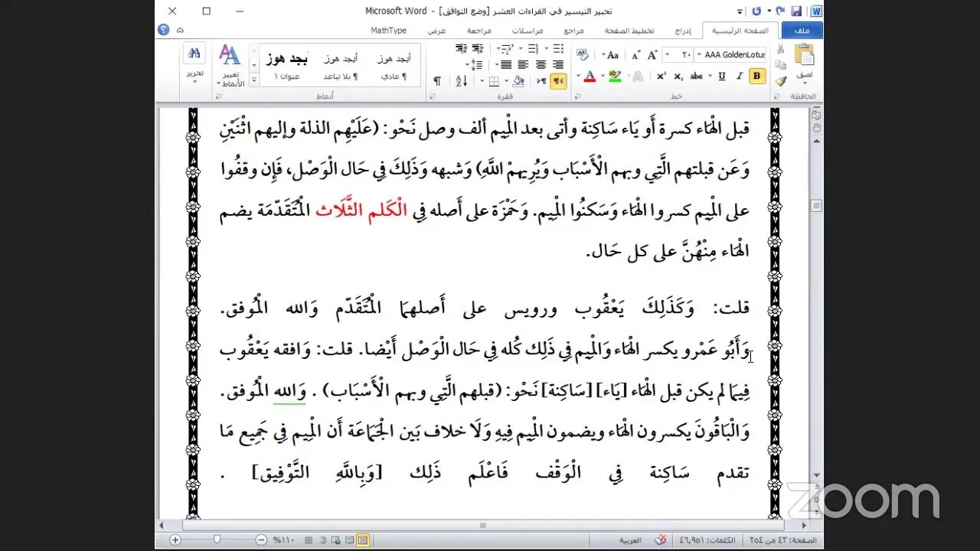Image resolution: width=980 pixels, height=551 pixels.
Task: Select Heading 1 (عنوان ١) style
Action: [288, 66]
